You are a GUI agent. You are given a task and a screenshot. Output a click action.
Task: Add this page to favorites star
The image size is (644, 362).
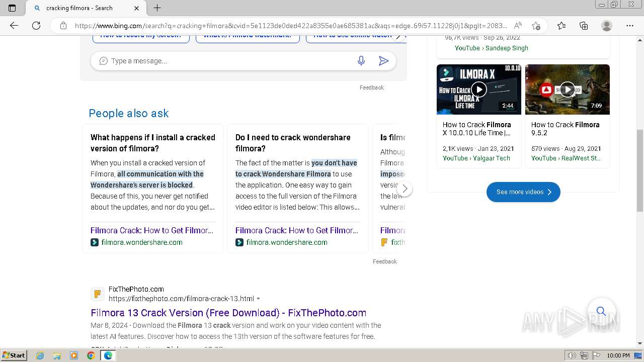pyautogui.click(x=536, y=26)
